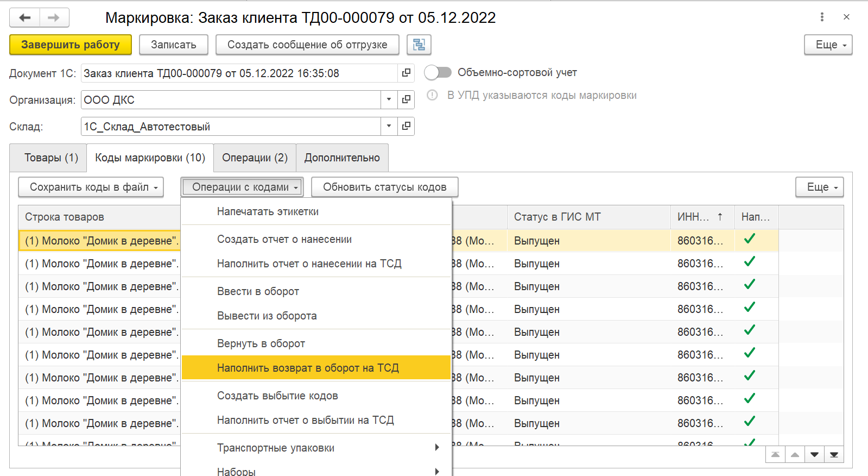Click Обновить статусы кодов button

coord(385,187)
